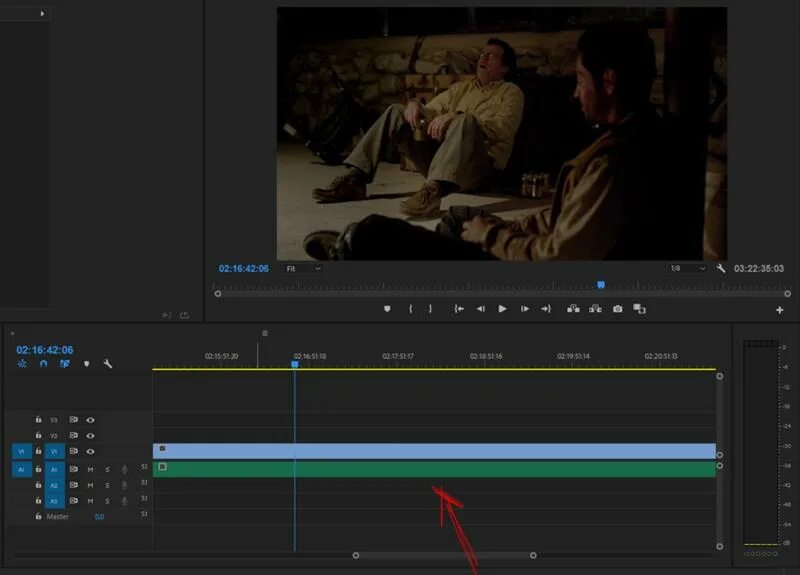Hide track V2 with eye icon
This screenshot has width=800, height=575.
coord(90,436)
